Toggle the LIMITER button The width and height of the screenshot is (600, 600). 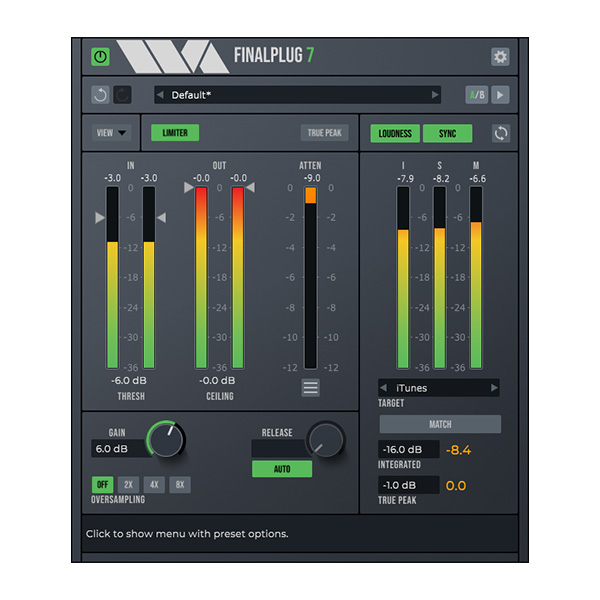pos(175,133)
